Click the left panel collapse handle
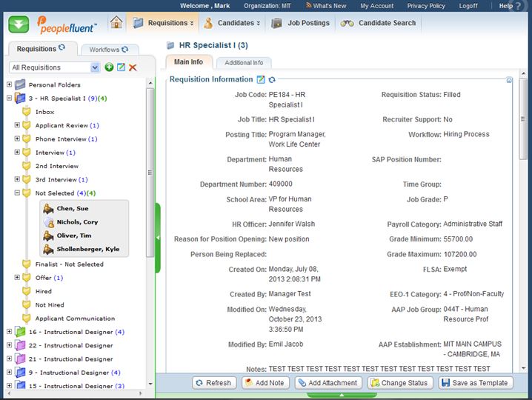This screenshot has width=532, height=400. point(158,237)
